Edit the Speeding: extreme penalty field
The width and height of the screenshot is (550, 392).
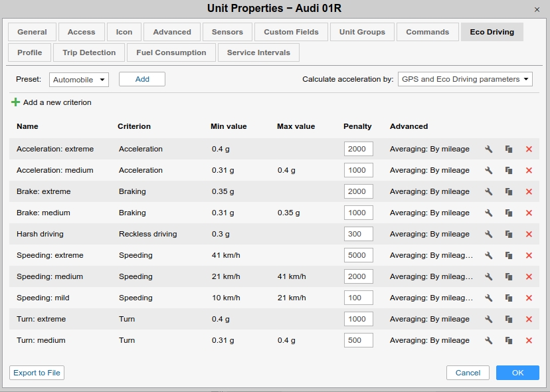tap(358, 255)
